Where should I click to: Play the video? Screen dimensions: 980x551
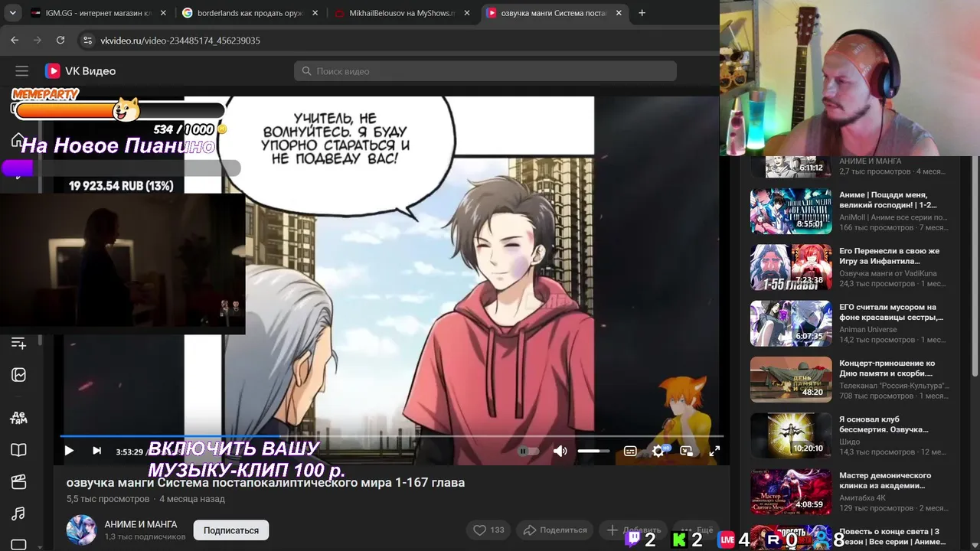[x=69, y=451]
